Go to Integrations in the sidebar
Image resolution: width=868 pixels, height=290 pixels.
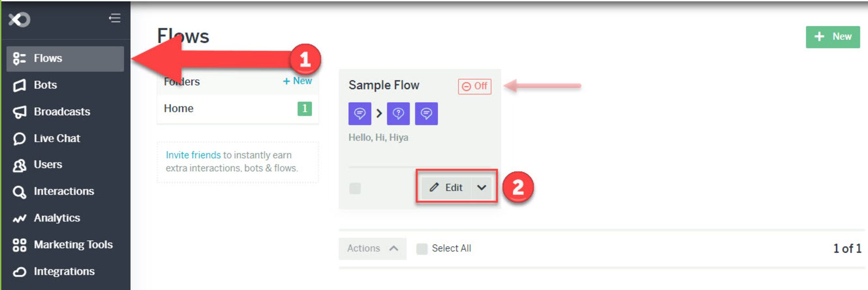click(64, 271)
